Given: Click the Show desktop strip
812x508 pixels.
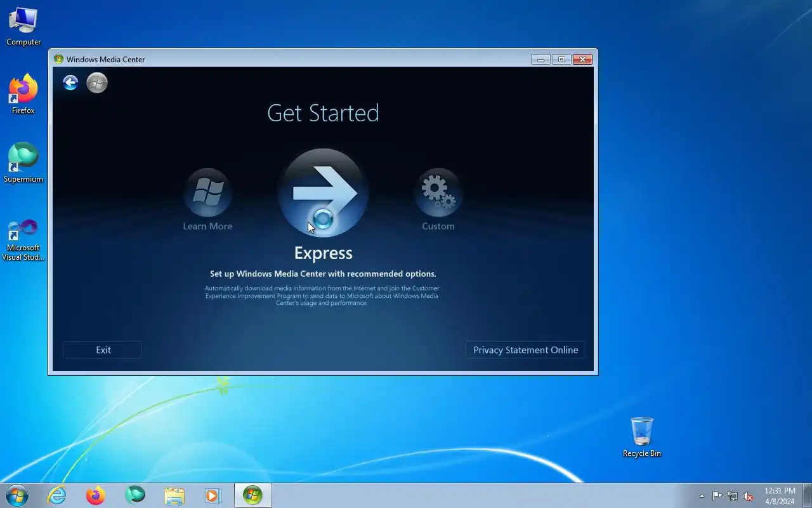Looking at the screenshot, I should point(807,495).
